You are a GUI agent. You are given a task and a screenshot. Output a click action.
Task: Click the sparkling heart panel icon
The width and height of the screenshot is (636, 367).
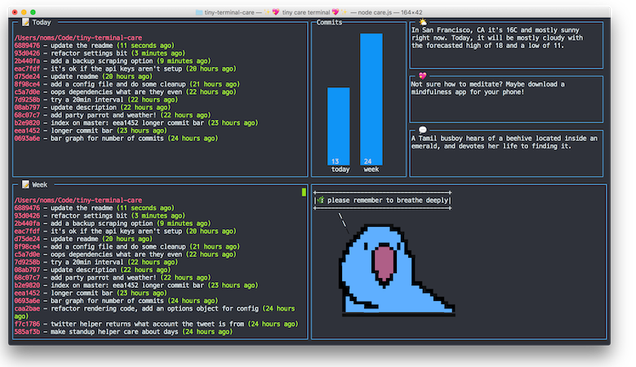[x=423, y=76]
